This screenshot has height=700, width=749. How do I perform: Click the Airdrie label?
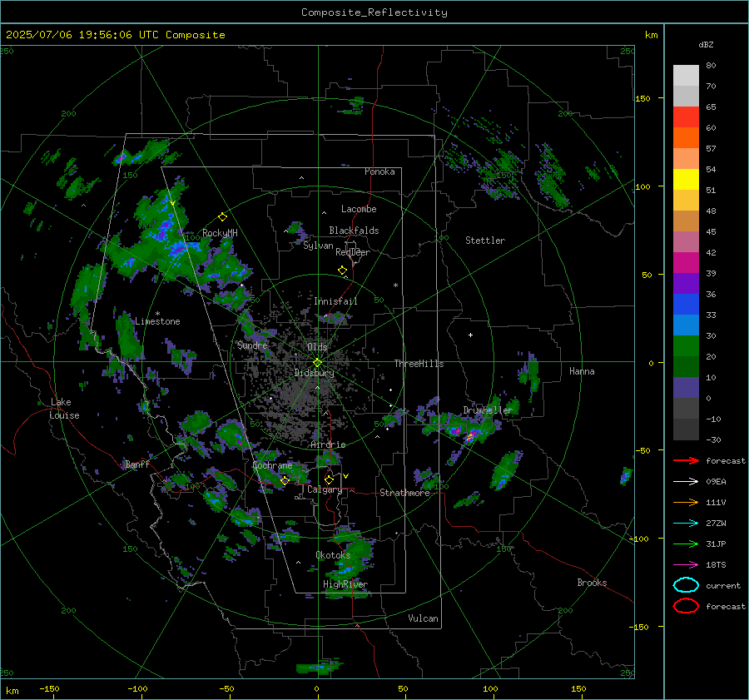coord(328,444)
